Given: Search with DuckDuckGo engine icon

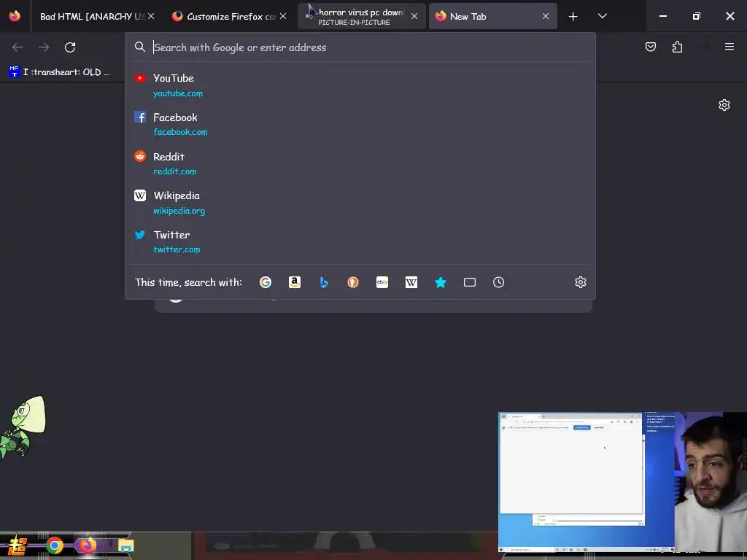Looking at the screenshot, I should click(x=353, y=282).
